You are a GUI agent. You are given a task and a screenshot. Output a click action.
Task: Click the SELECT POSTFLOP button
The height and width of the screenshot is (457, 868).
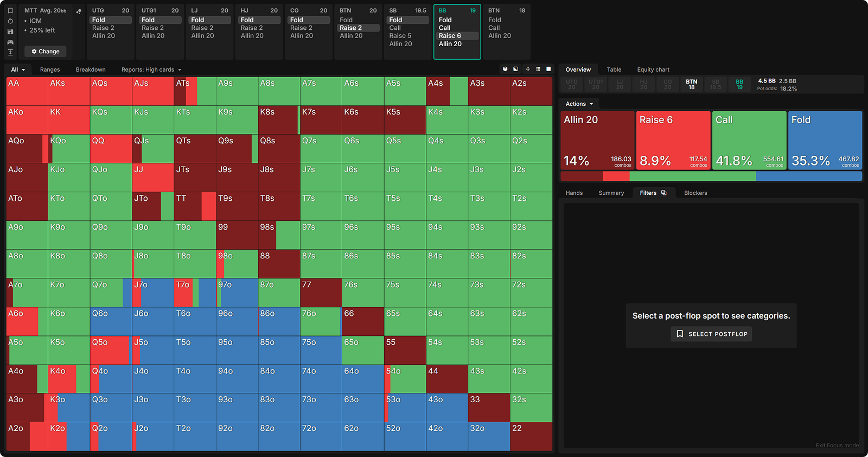tap(711, 334)
